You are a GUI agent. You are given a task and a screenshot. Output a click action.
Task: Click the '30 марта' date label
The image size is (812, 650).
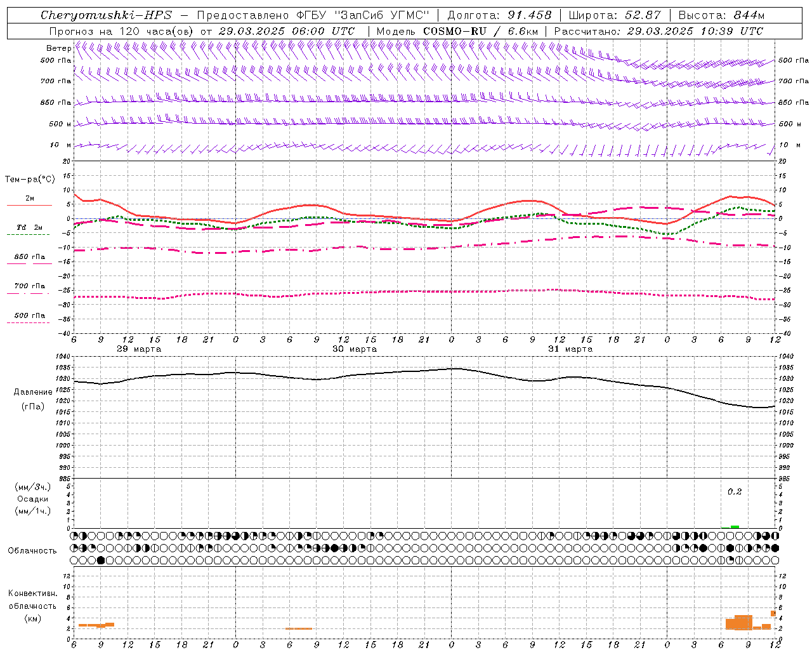coord(355,349)
